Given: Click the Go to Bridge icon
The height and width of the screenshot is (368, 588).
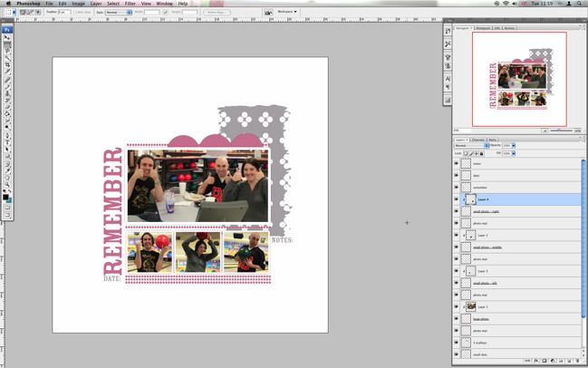Looking at the screenshot, I should tap(268, 13).
